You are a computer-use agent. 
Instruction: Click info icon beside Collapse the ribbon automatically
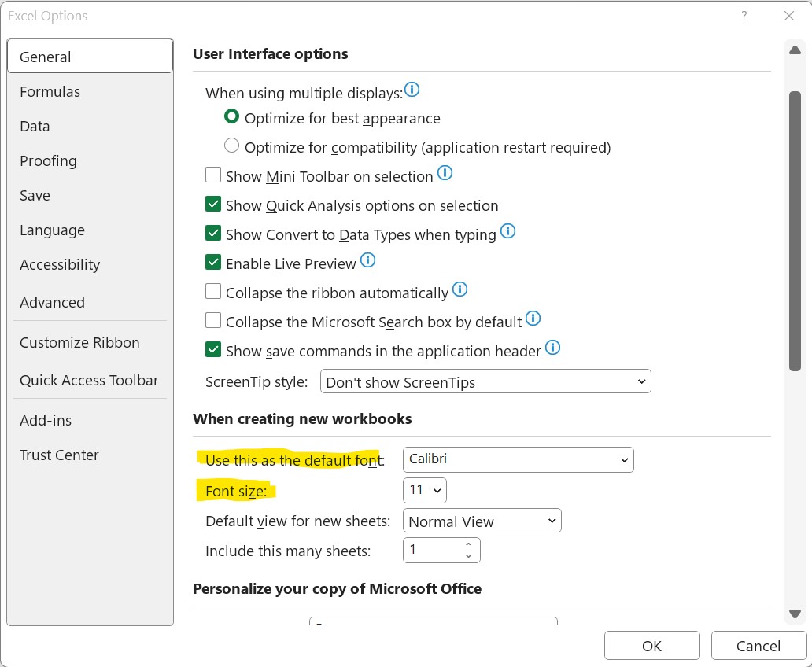[460, 289]
